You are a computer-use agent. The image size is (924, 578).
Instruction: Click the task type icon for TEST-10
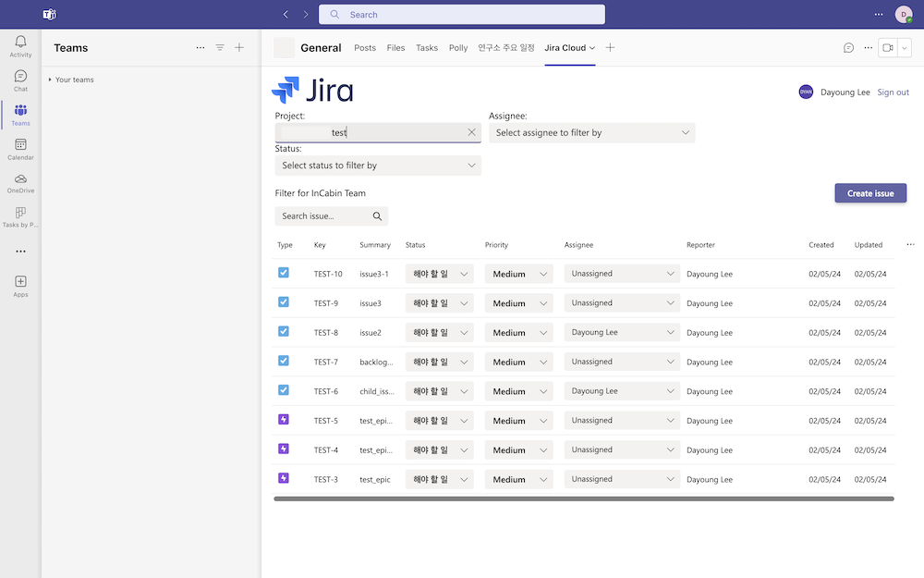click(284, 273)
